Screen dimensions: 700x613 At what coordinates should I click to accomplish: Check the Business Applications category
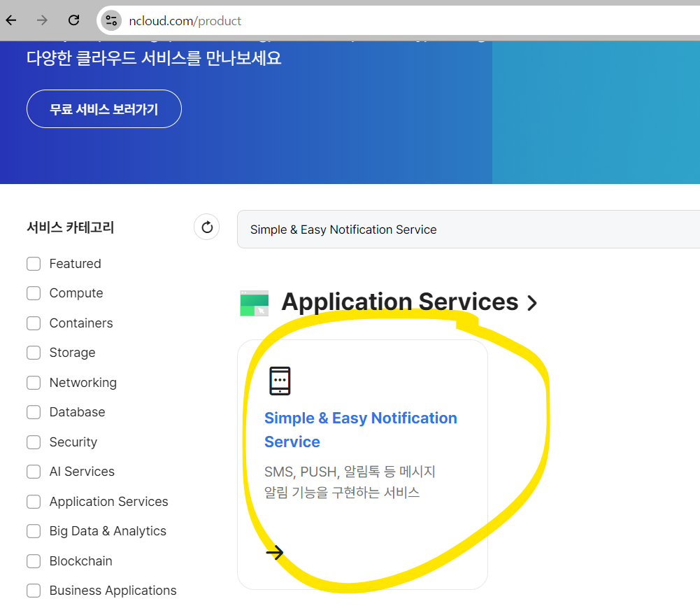click(34, 590)
